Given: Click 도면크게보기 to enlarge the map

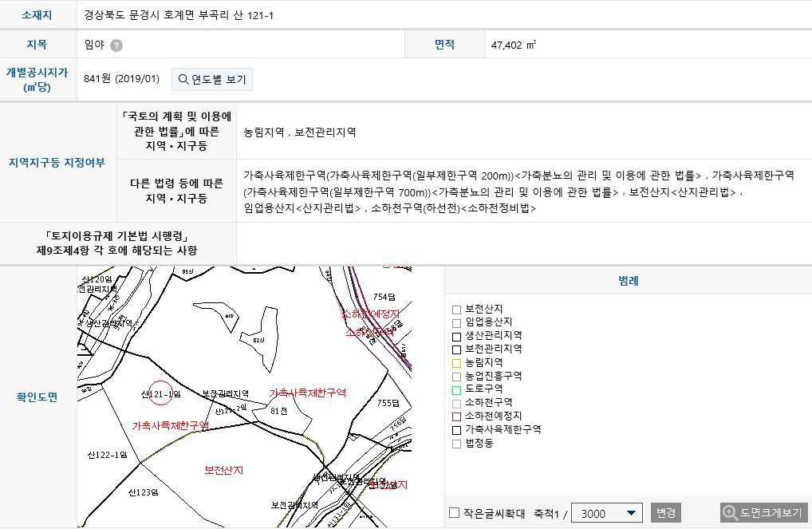Looking at the screenshot, I should [x=764, y=513].
